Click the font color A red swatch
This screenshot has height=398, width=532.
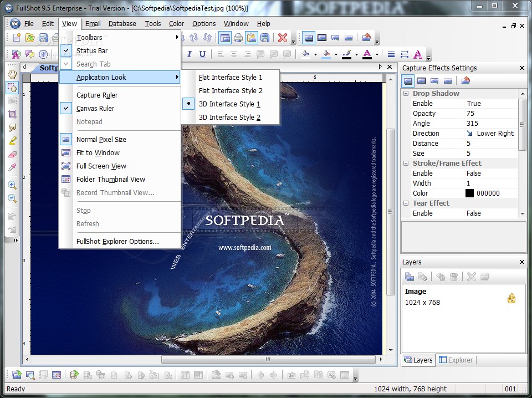point(367,54)
